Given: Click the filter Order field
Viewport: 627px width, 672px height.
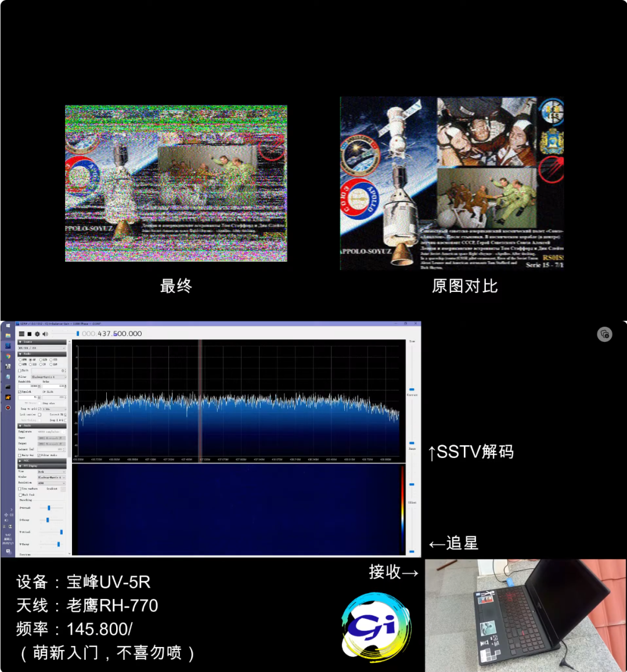Looking at the screenshot, I should [x=55, y=386].
